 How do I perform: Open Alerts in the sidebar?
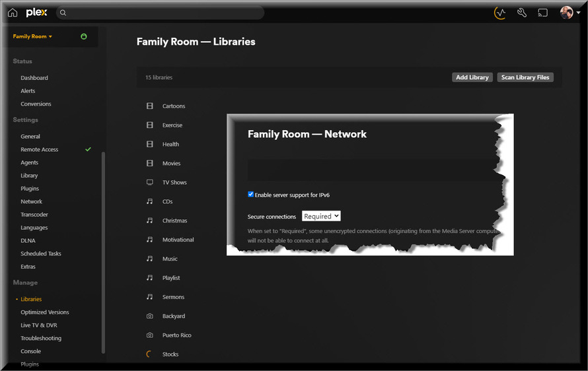point(28,91)
